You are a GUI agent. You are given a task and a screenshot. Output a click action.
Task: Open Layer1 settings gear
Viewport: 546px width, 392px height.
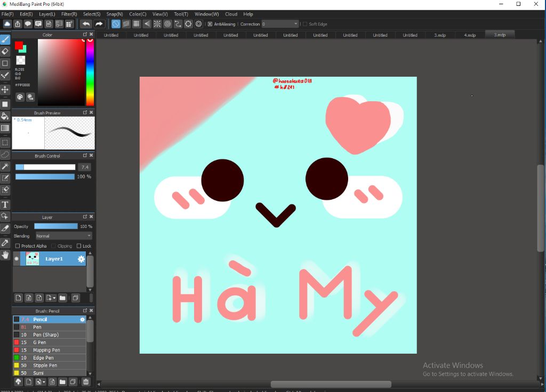[x=81, y=259]
